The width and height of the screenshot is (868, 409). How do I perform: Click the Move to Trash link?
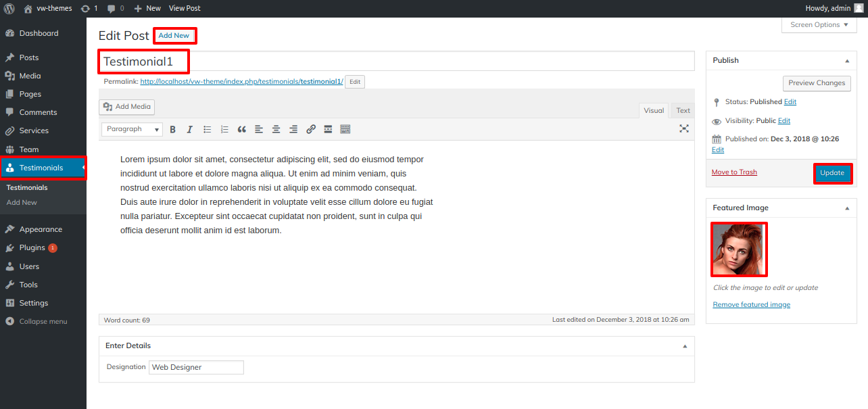click(734, 172)
